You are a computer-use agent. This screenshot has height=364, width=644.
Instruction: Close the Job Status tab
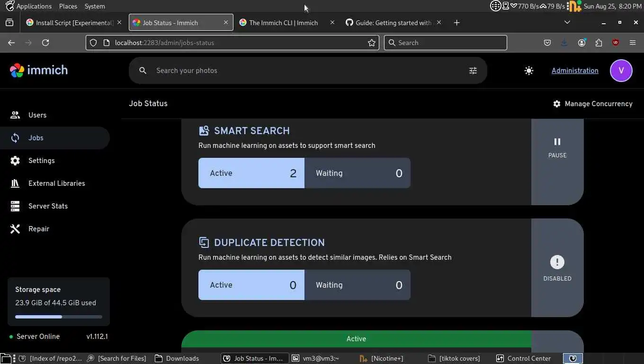pyautogui.click(x=225, y=23)
